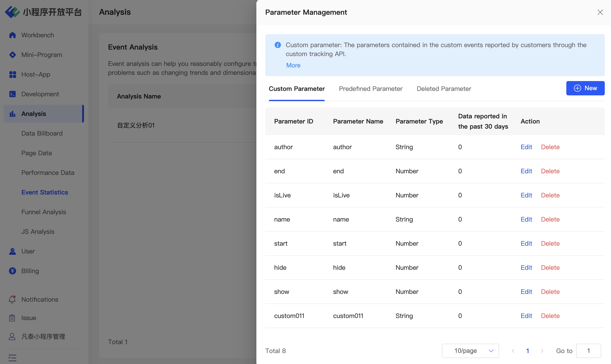Viewport: 611px width, 364px height.
Task: Collapse the sidebar using bottom menu icon
Action: pyautogui.click(x=13, y=358)
